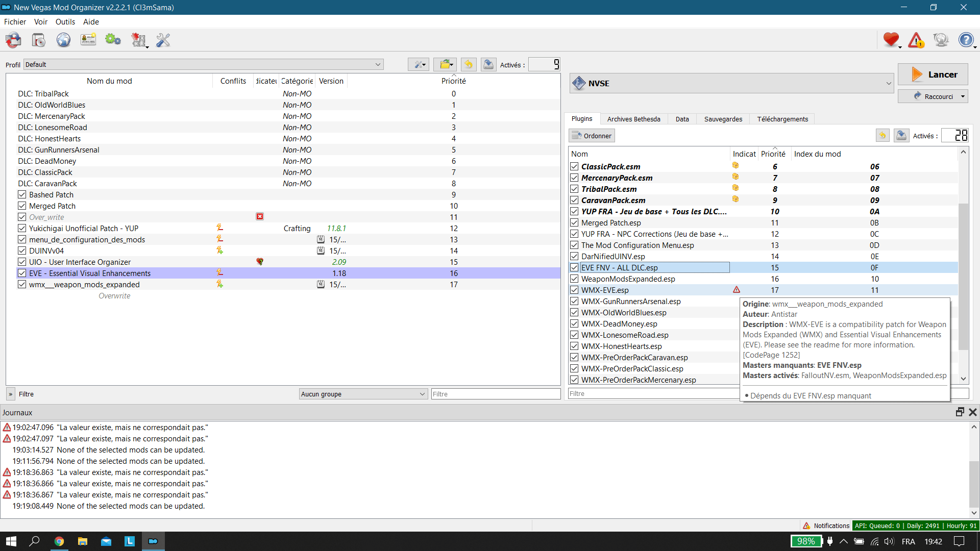The width and height of the screenshot is (980, 551).
Task: Open the Profil Default dropdown
Action: [203, 64]
